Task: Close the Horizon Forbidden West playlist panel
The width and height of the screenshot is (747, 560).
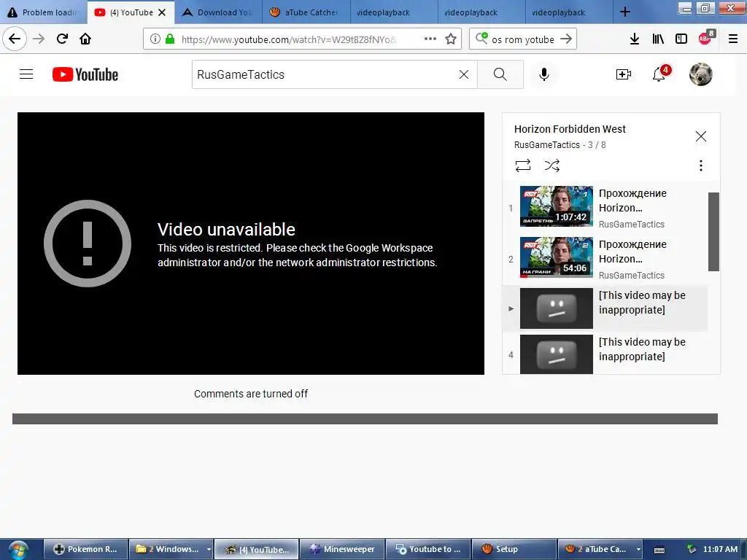Action: click(x=701, y=136)
